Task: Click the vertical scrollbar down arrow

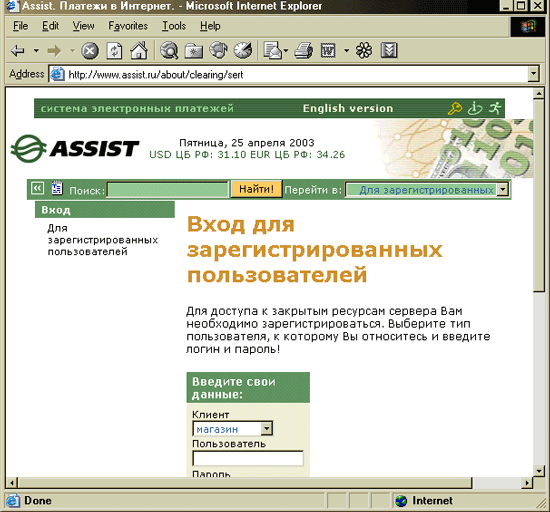Action: point(538,471)
